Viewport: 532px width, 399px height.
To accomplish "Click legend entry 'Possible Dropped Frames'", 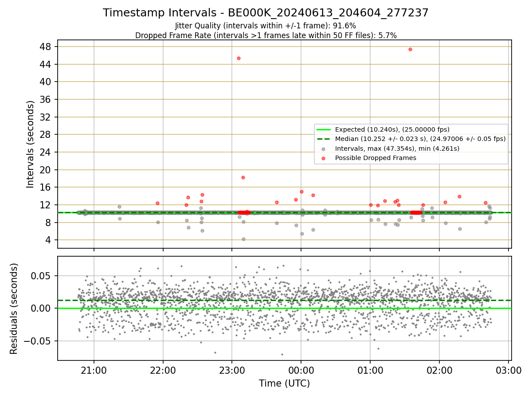I will (x=376, y=158).
